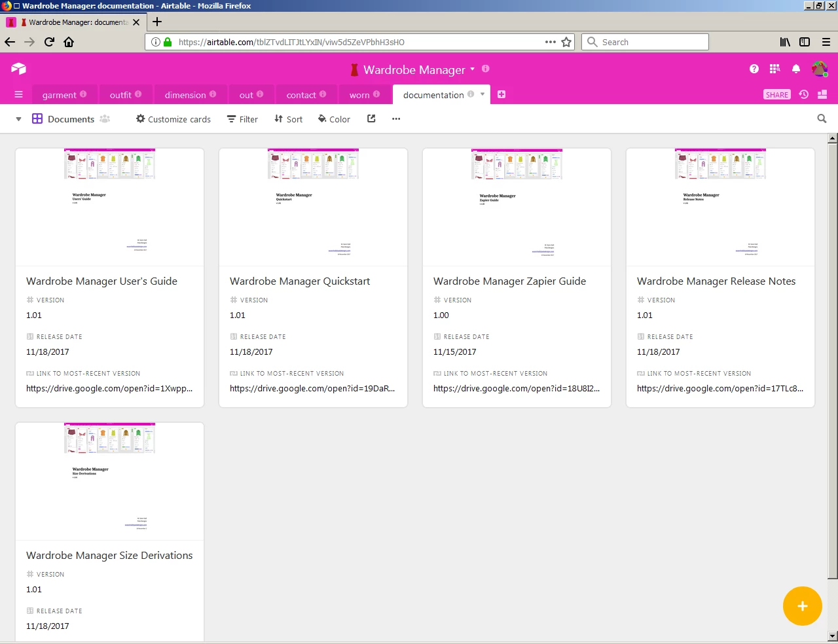838x644 pixels.
Task: Open Firefox library icon
Action: tap(785, 42)
